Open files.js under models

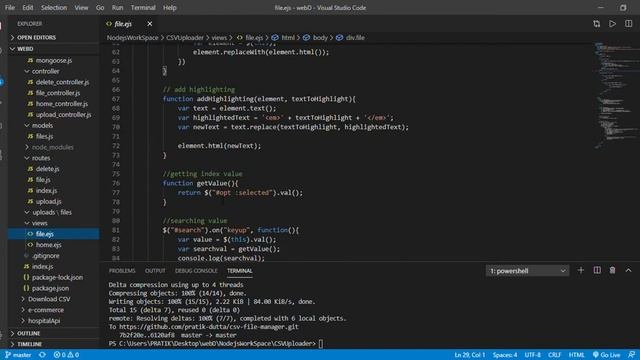click(x=44, y=136)
